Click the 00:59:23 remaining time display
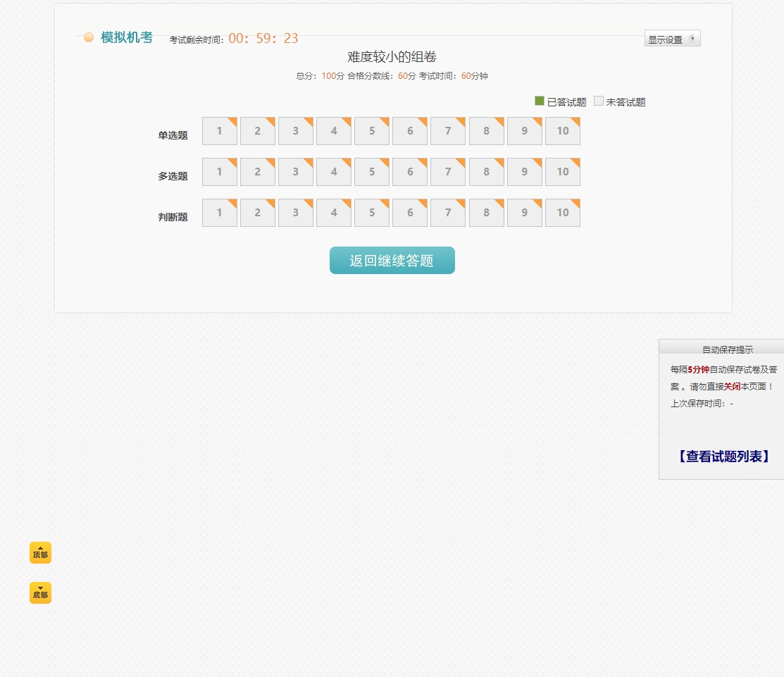Viewport: 784px width, 677px height. click(263, 38)
